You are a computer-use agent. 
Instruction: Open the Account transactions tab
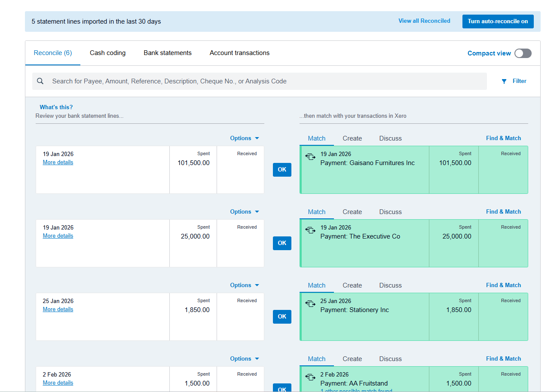tap(240, 53)
